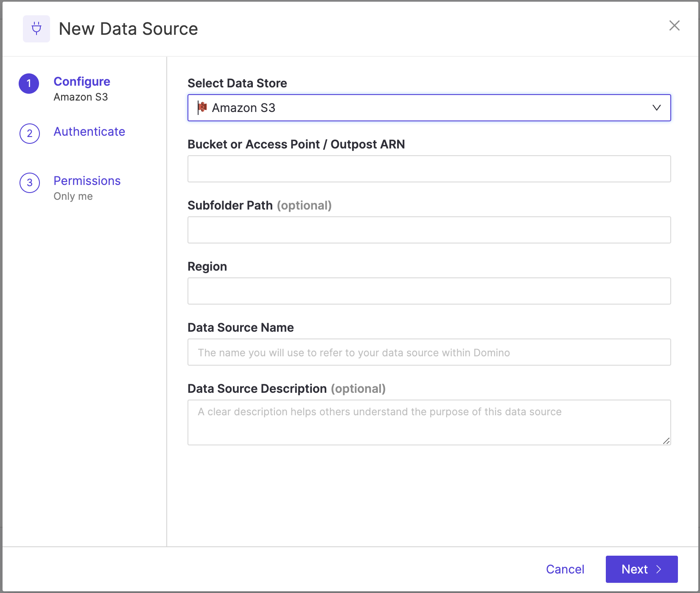
Task: Focus the Region input field
Action: (429, 291)
